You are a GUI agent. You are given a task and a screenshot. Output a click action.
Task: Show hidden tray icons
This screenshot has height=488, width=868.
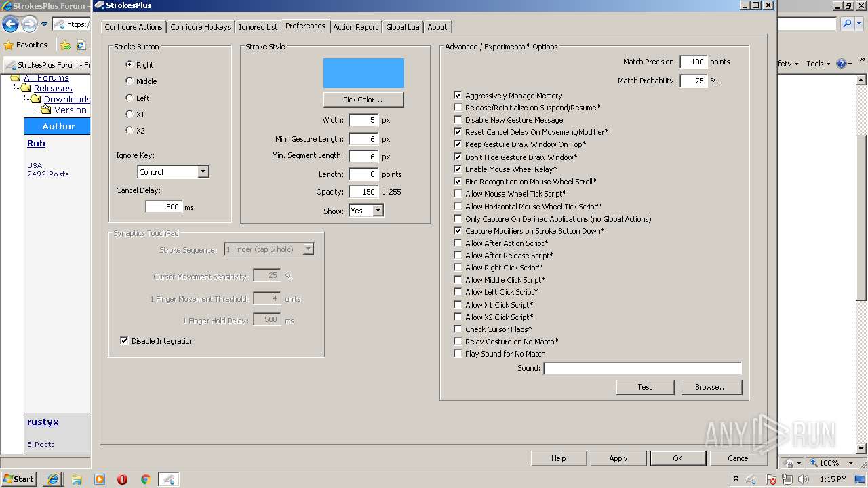(736, 479)
